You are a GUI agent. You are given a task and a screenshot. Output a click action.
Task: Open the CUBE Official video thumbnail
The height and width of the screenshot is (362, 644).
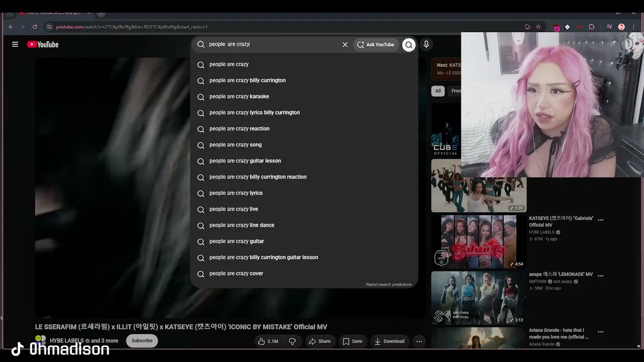click(446, 130)
